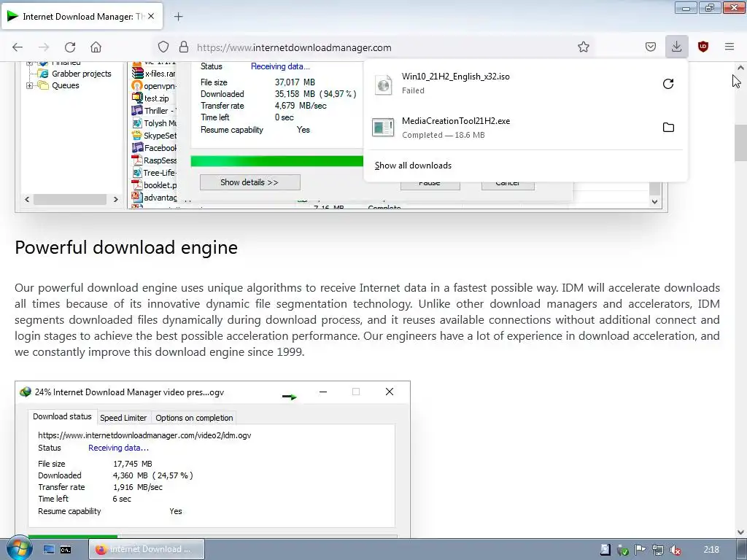Click the 24% Internet Download Manager title text
This screenshot has width=747, height=560.
click(x=129, y=392)
